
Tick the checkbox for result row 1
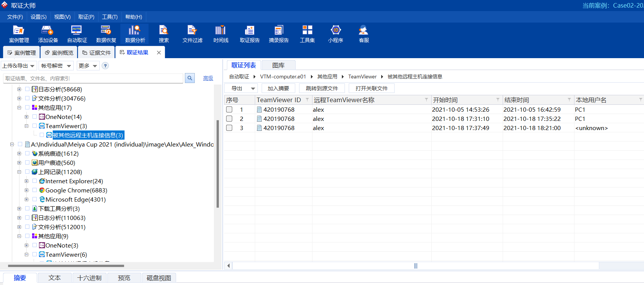click(x=229, y=109)
